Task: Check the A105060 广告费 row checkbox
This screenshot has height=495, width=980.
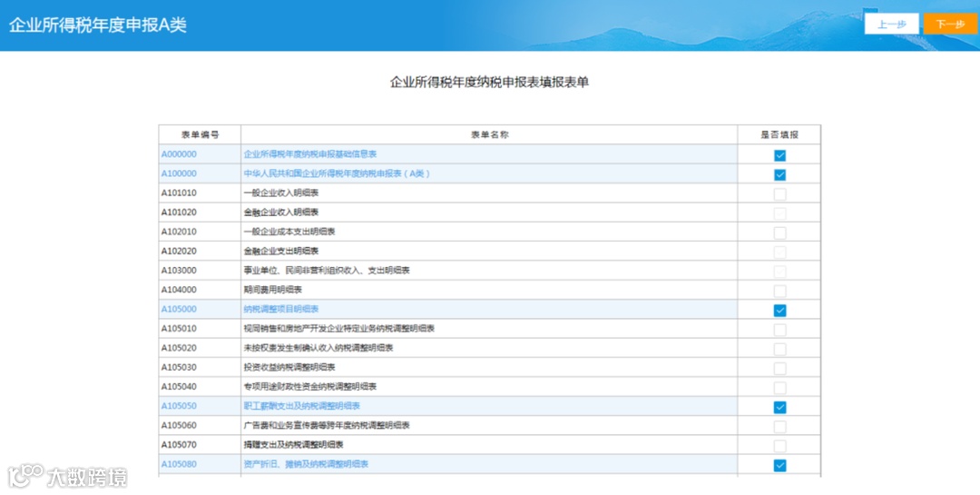Action: point(780,427)
